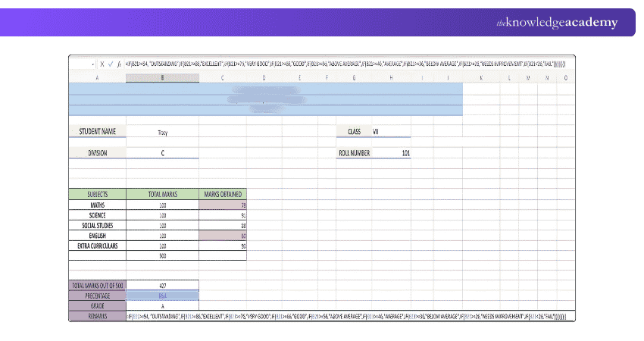Select the cell containing Tracy
The height and width of the screenshot is (341, 644).
click(163, 131)
